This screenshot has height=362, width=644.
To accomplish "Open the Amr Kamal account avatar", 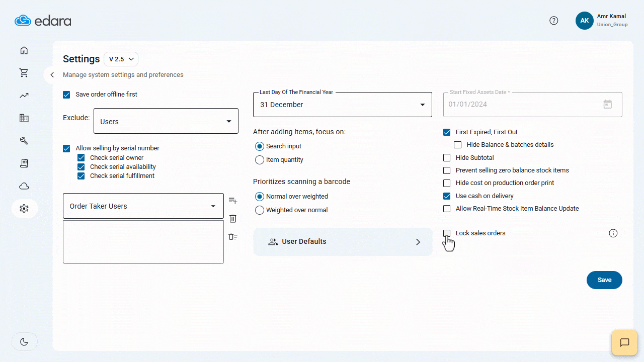I will [584, 21].
